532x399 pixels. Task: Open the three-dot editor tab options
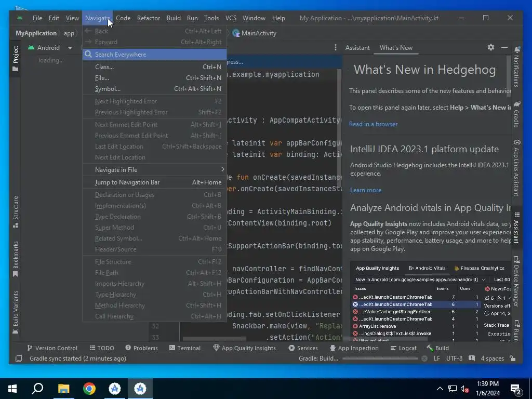[x=336, y=47]
